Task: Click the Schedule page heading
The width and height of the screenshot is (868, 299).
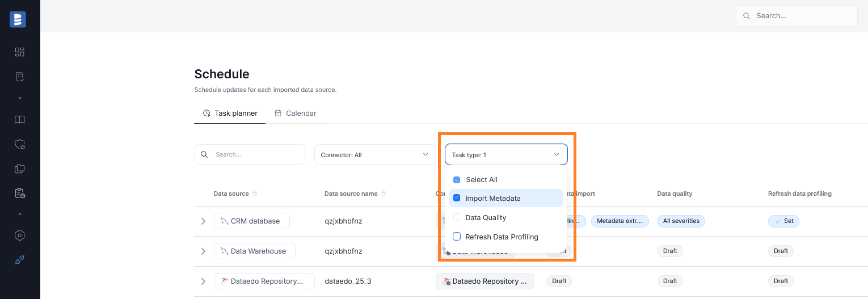Action: pos(222,74)
